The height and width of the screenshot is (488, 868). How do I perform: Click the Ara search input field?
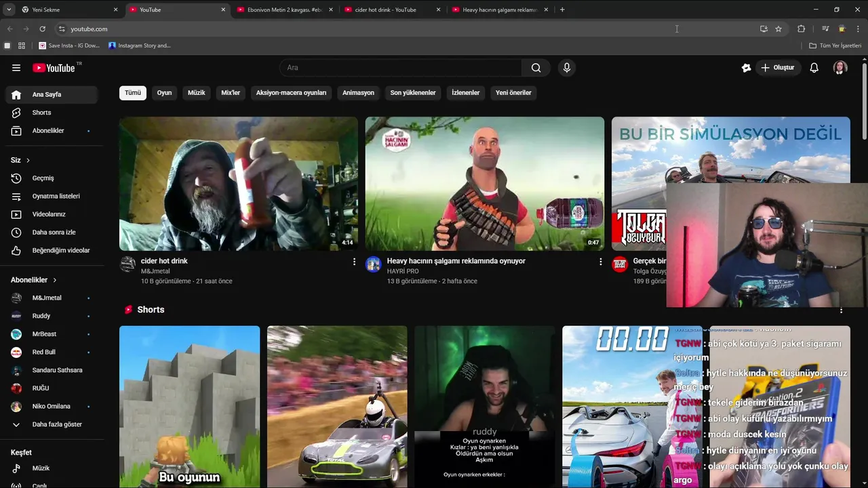tap(401, 68)
